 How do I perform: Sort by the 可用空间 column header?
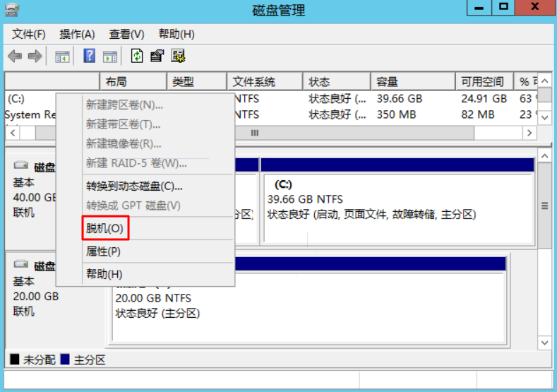point(485,82)
